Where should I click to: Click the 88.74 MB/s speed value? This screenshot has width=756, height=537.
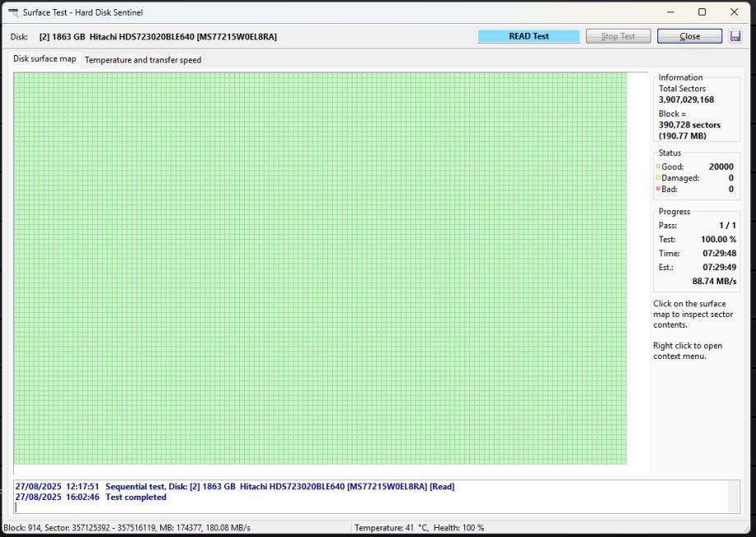pos(714,282)
